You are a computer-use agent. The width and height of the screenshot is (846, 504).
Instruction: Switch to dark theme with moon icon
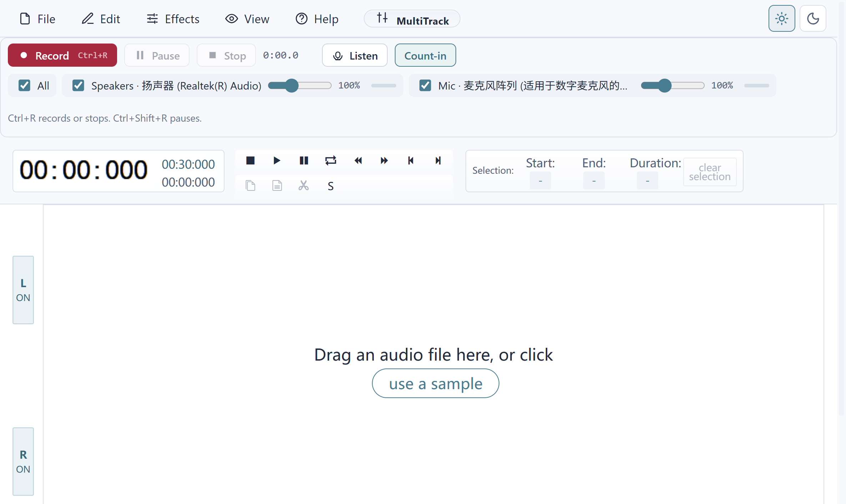point(813,19)
